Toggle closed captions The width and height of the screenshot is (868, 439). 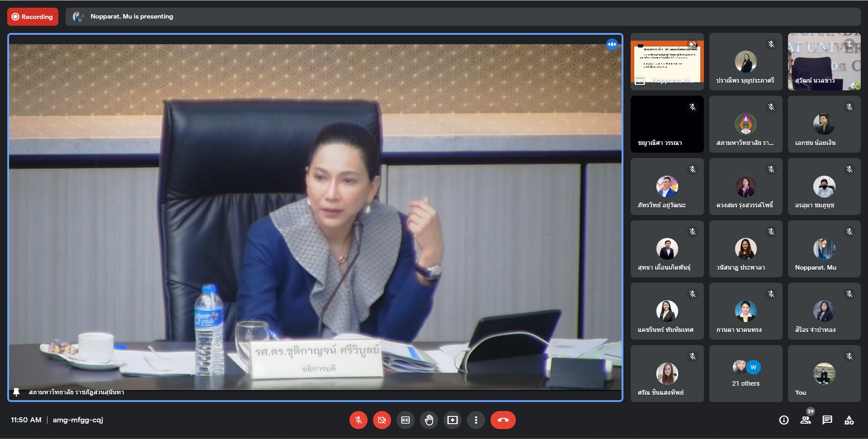tap(406, 420)
